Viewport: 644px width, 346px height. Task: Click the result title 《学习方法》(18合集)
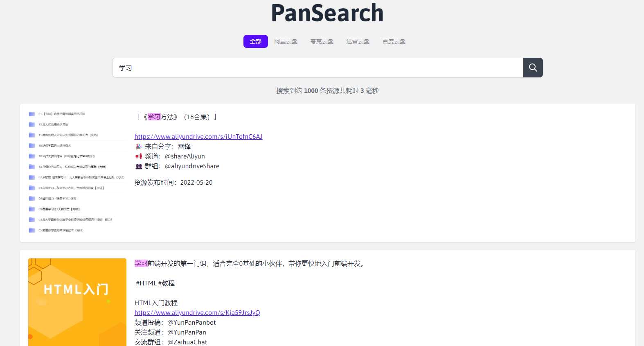(177, 117)
